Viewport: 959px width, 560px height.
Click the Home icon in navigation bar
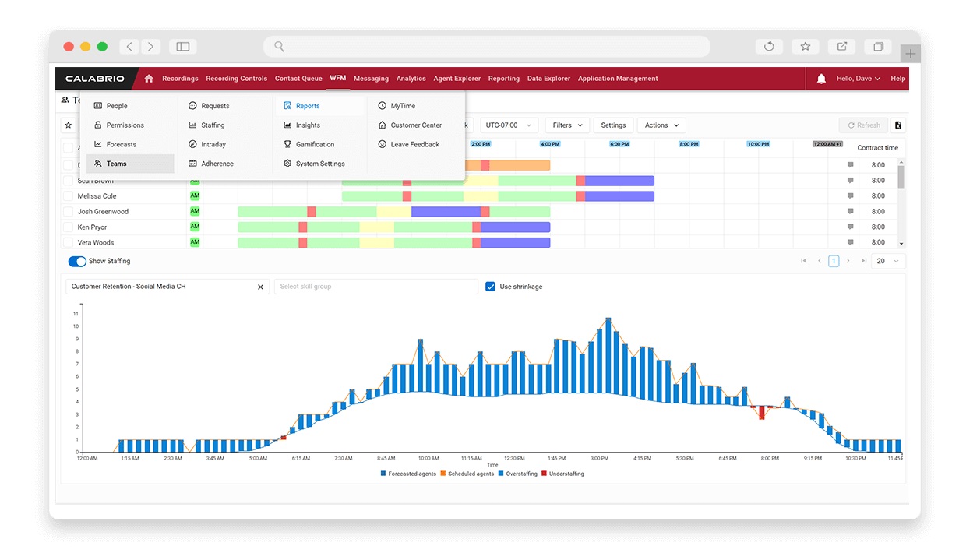coord(149,79)
